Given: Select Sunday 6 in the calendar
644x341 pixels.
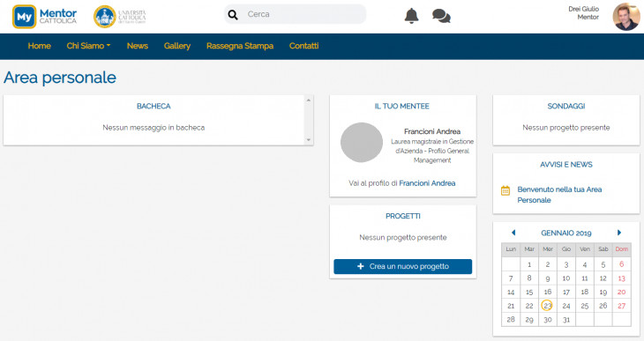Looking at the screenshot, I should pos(621,264).
